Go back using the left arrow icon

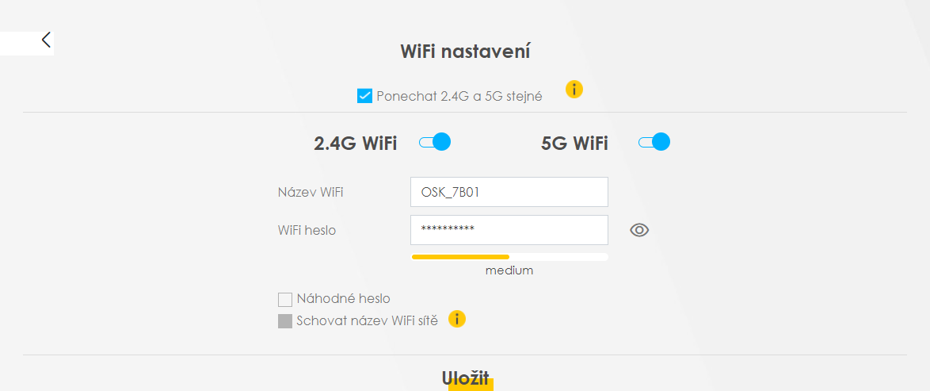point(46,40)
